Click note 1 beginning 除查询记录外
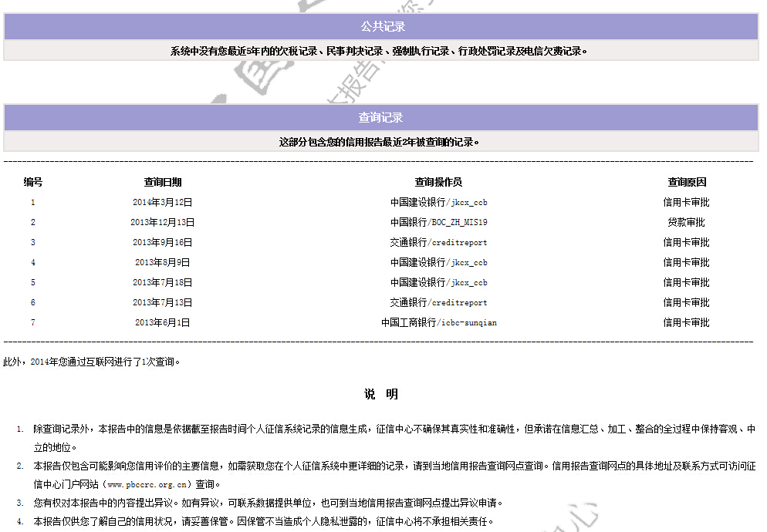 point(394,438)
